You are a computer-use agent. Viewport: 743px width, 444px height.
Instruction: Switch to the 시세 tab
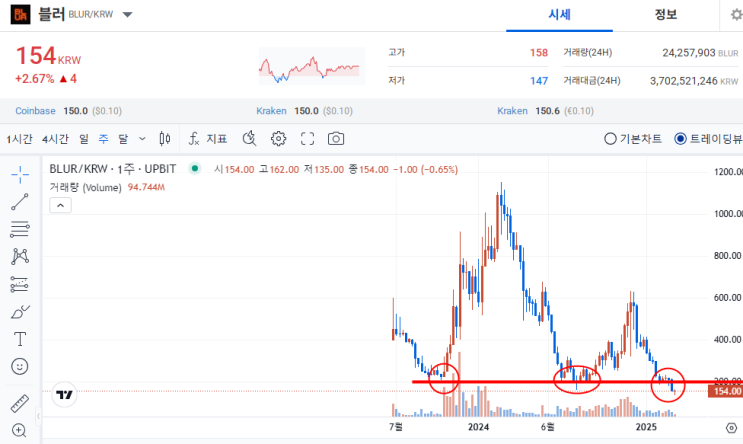pyautogui.click(x=559, y=15)
